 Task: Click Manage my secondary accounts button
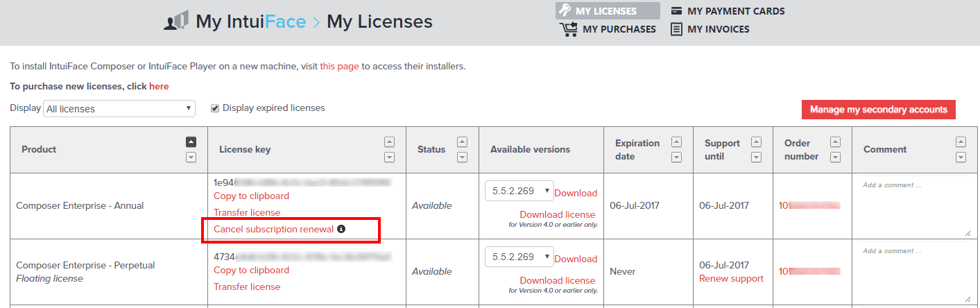point(879,110)
